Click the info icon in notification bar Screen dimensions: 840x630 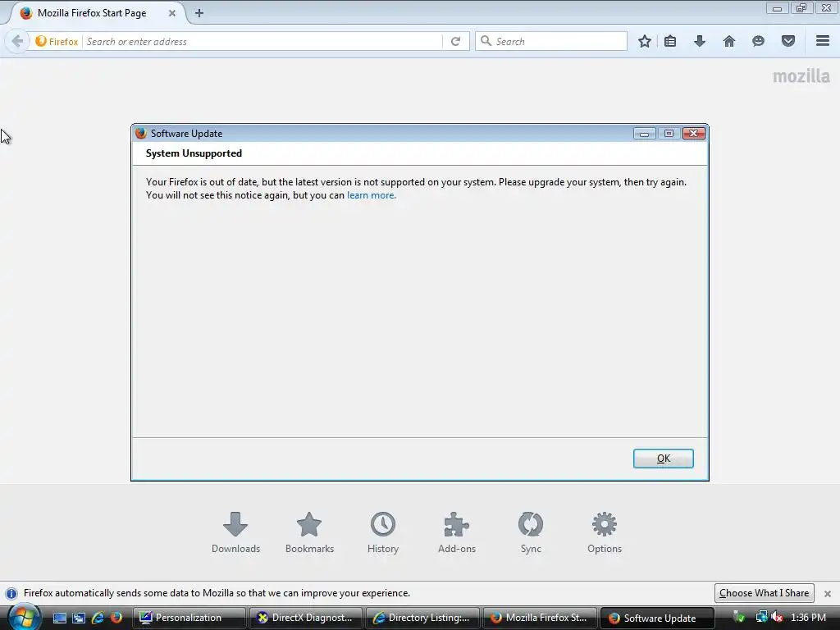11,594
